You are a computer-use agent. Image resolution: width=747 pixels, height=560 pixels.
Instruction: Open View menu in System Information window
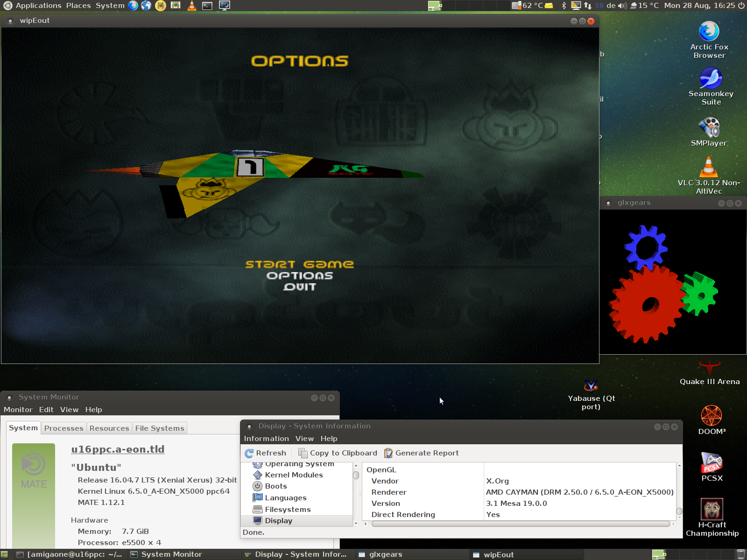tap(304, 439)
